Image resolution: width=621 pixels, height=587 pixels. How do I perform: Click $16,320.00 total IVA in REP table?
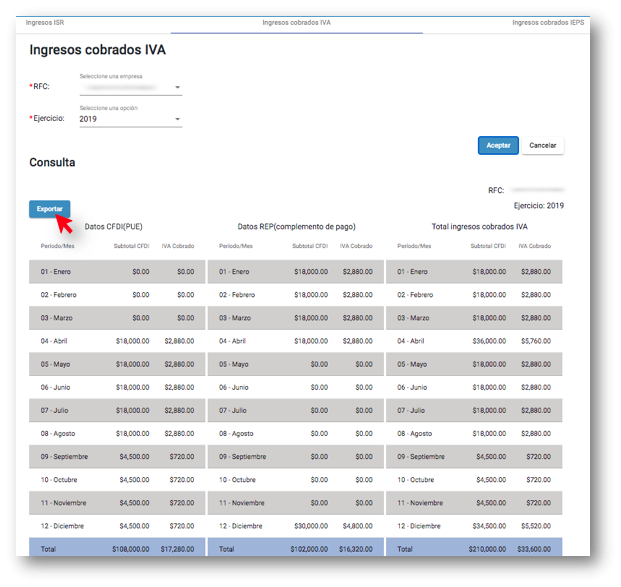point(356,549)
